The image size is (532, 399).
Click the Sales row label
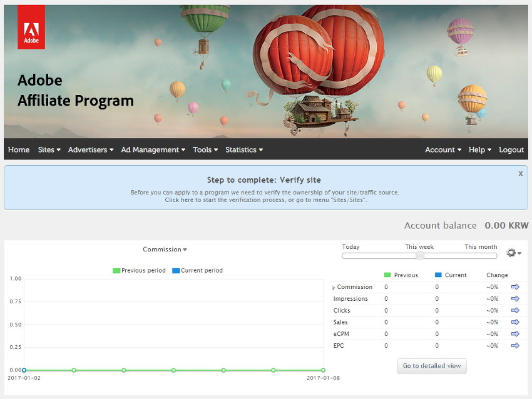[x=340, y=322]
